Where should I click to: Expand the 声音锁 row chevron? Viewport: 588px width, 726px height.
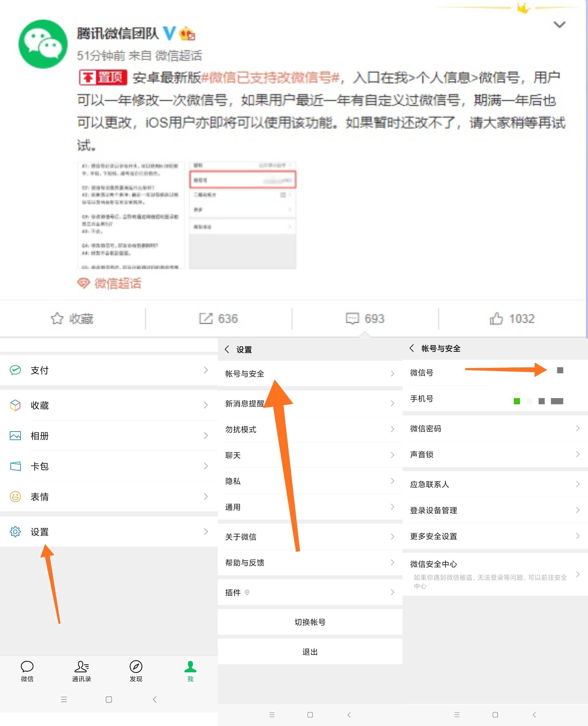(578, 454)
